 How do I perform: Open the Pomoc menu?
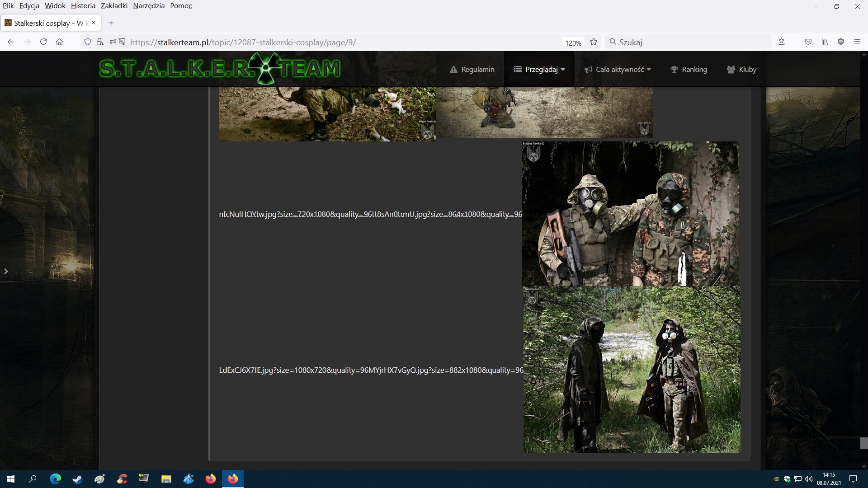181,5
